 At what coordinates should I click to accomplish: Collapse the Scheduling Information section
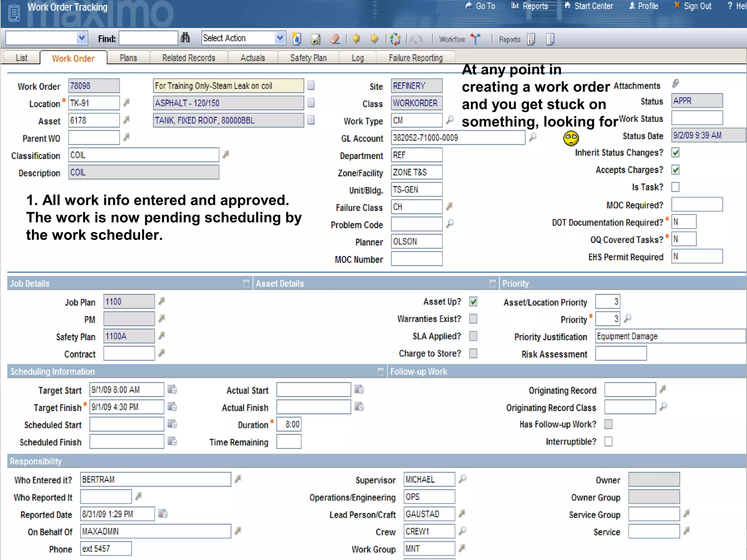pyautogui.click(x=381, y=372)
